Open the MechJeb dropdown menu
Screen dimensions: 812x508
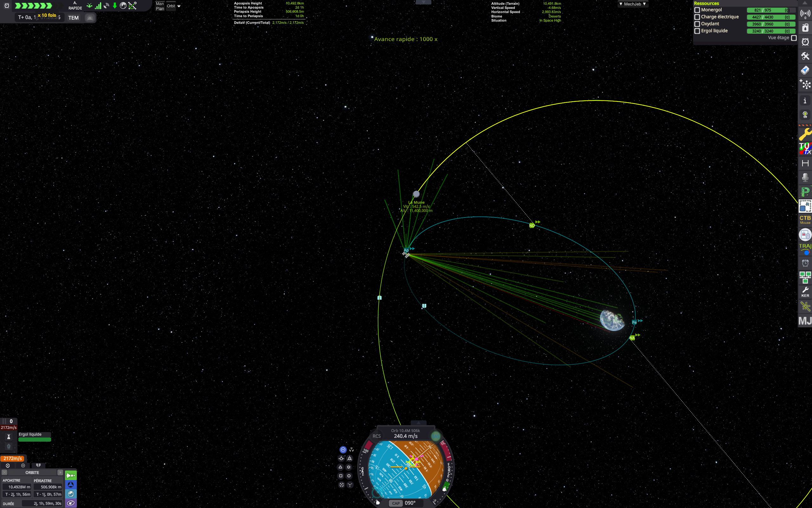point(632,4)
